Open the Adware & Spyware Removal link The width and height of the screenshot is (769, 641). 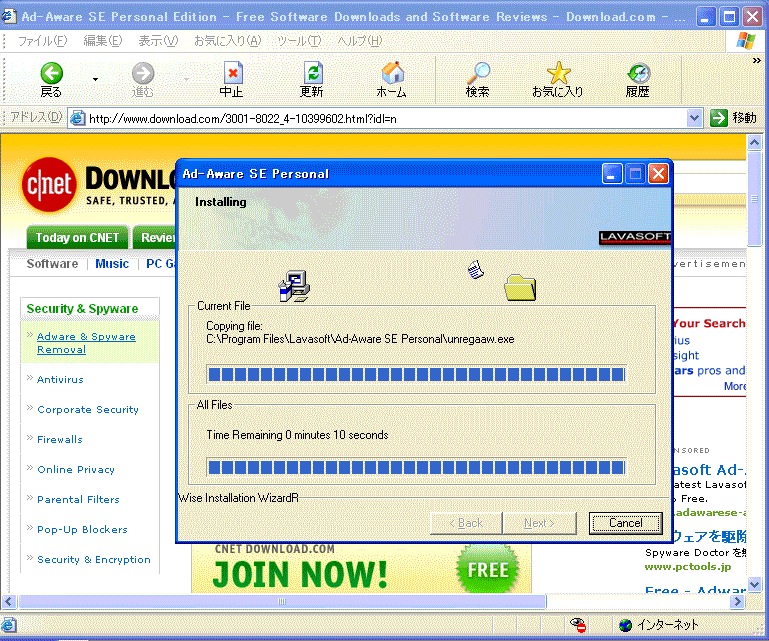tap(86, 343)
